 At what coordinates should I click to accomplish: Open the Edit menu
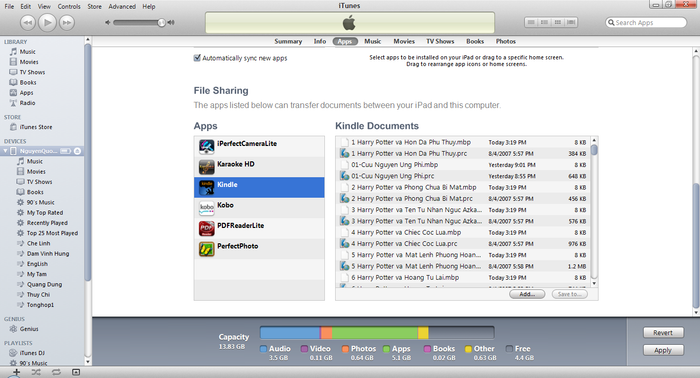tap(26, 6)
